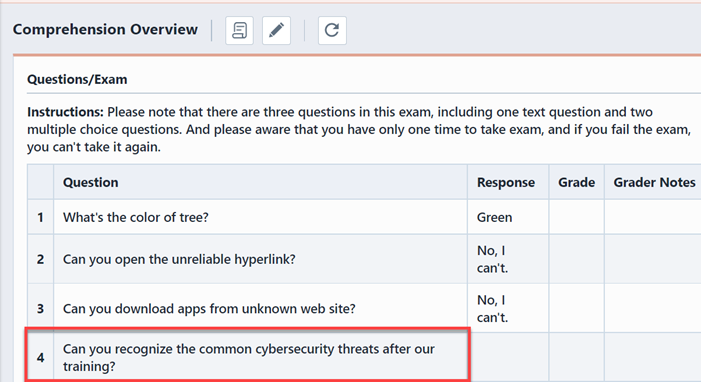Click the empty response cell for question 4
The image size is (701, 382).
pos(508,357)
